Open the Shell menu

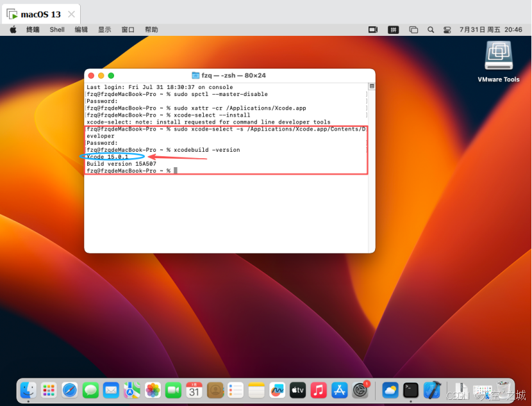57,30
